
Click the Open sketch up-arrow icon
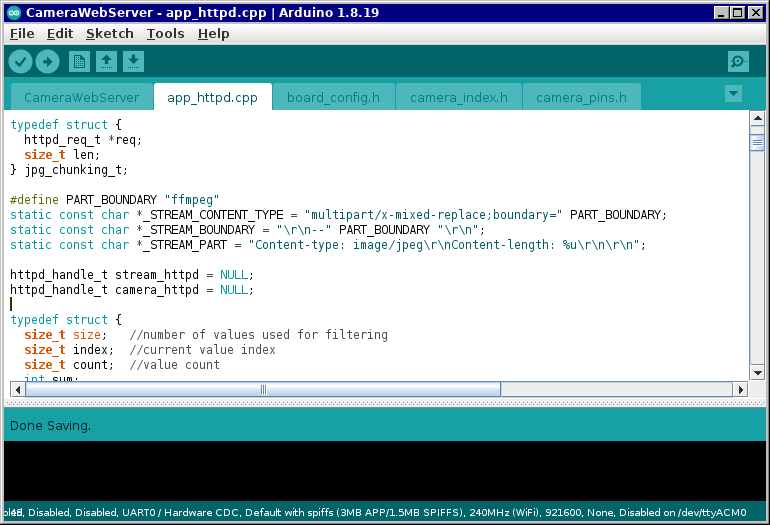(x=106, y=62)
